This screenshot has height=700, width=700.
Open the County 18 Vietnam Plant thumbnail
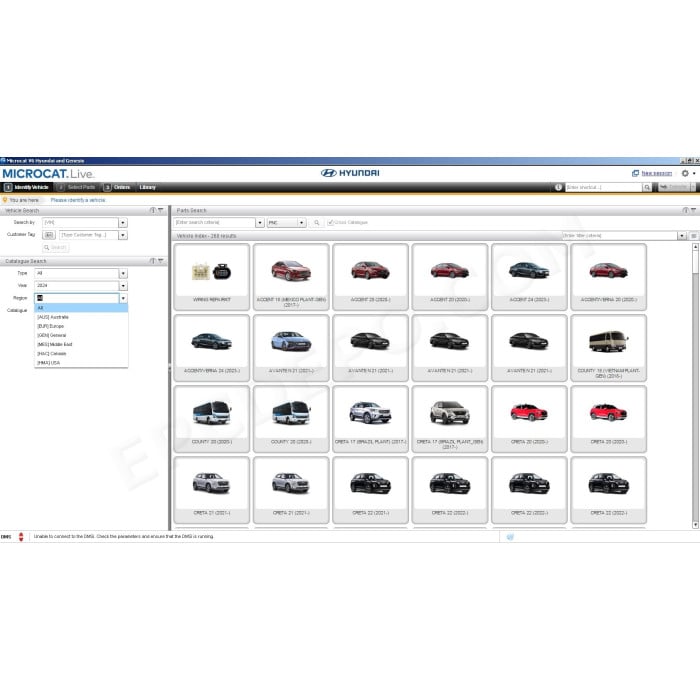pos(608,348)
